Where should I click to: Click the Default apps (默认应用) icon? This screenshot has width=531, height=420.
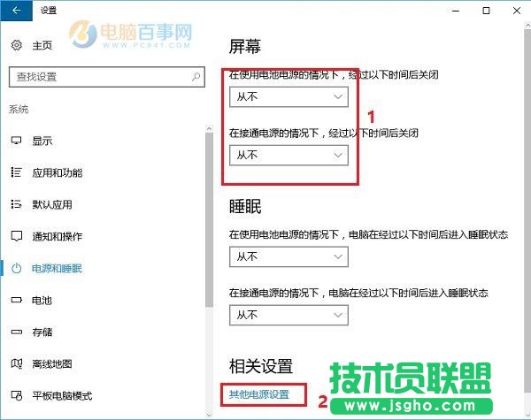coord(16,204)
